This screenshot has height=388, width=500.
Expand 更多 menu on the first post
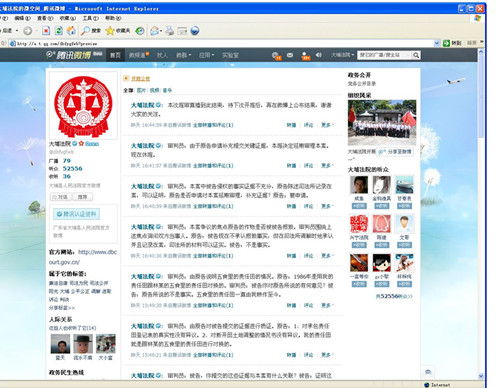327,125
